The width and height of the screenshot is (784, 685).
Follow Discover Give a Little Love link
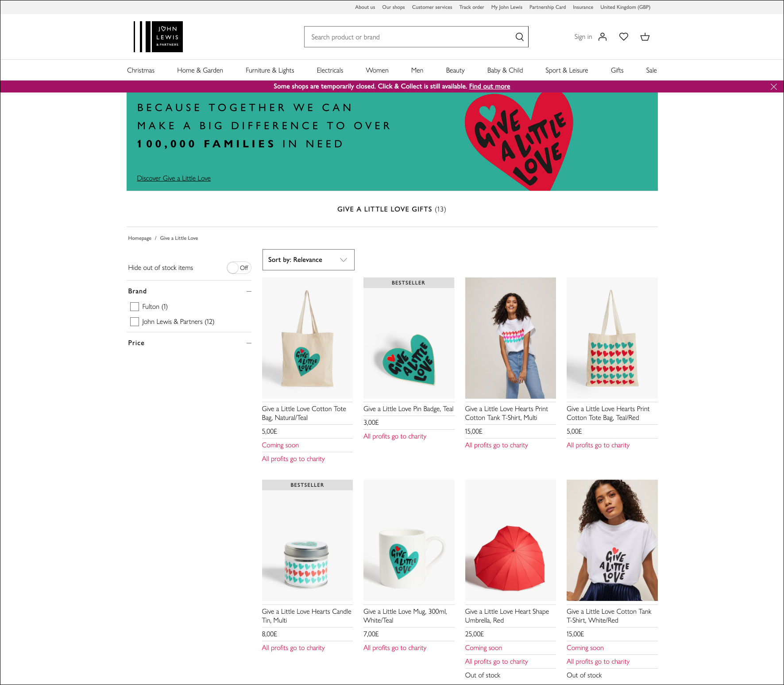point(174,178)
